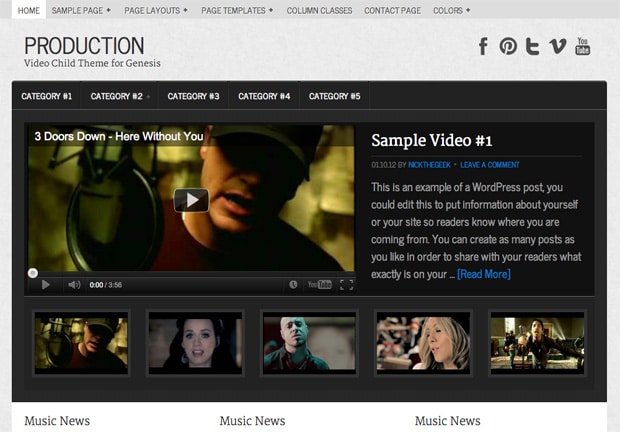The height and width of the screenshot is (432, 620).
Task: Mute the video using speaker icon
Action: click(x=74, y=285)
